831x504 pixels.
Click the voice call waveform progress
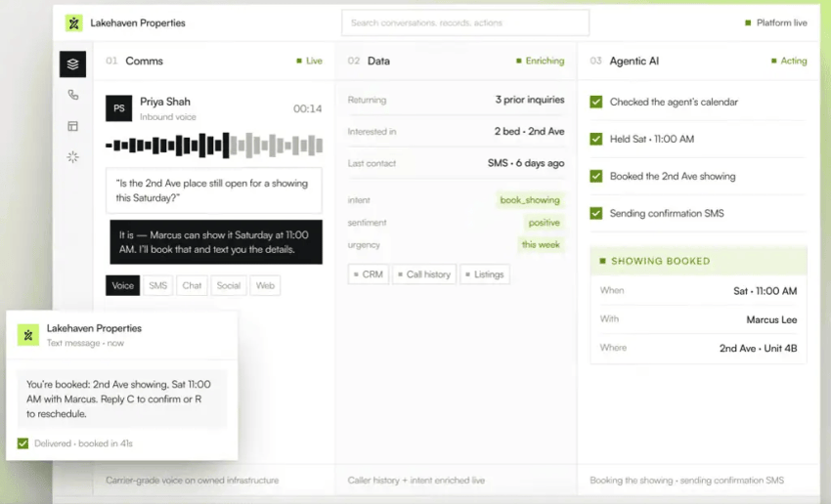(214, 146)
